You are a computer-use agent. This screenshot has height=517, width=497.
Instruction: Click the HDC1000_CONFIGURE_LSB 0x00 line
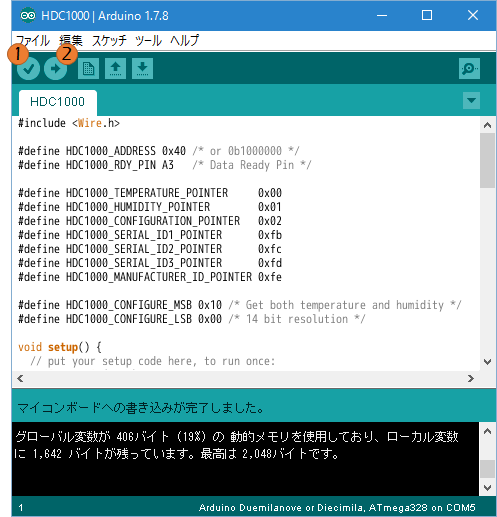[192, 319]
